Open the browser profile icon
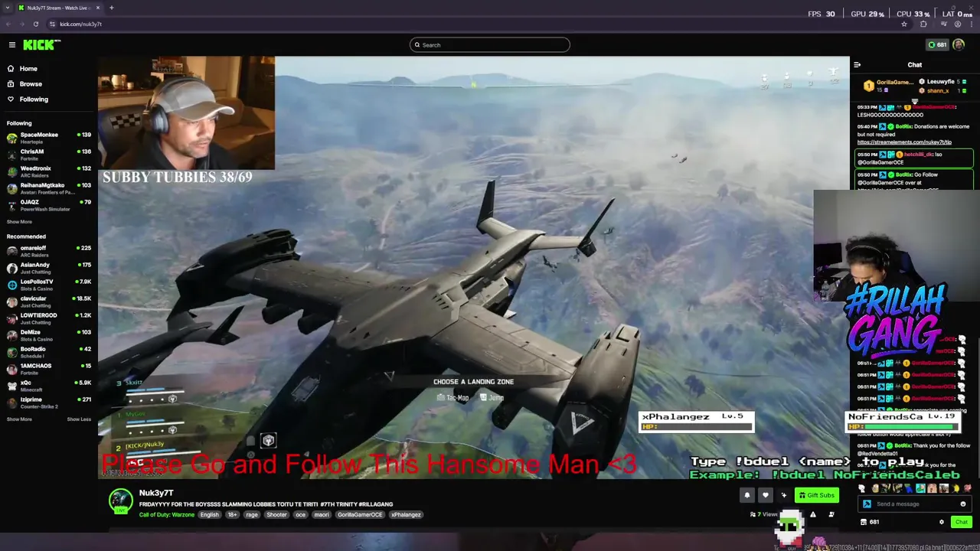 point(958,24)
